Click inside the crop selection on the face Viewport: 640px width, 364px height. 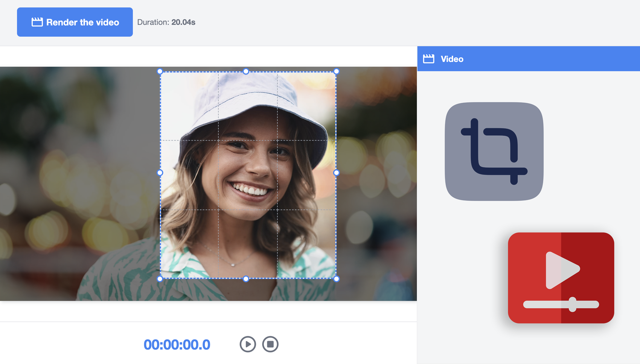click(248, 175)
